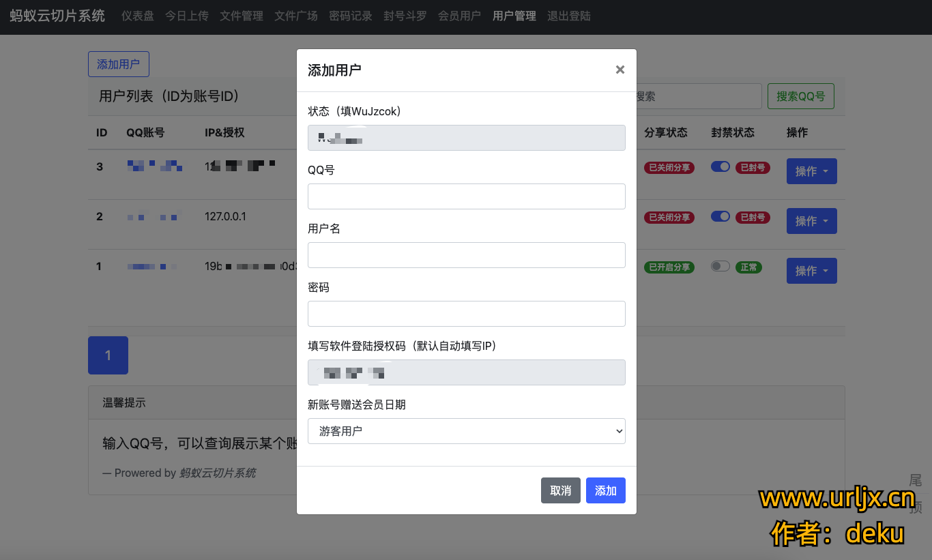
Task: Click 新账号赠送会员日期 label
Action: click(357, 404)
